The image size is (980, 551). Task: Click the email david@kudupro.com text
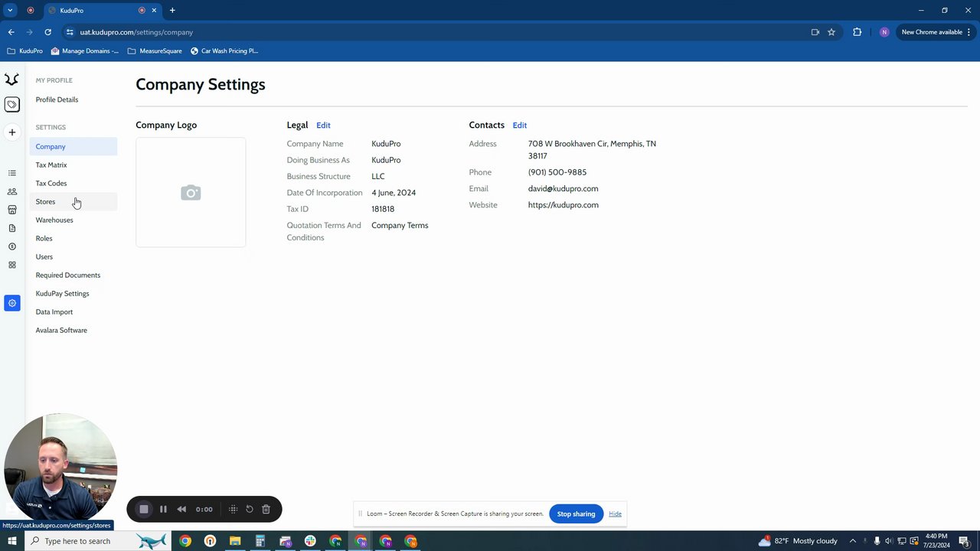tap(563, 188)
